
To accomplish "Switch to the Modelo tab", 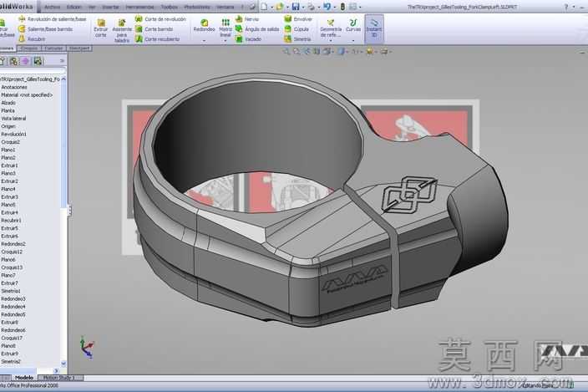I will tap(24, 378).
